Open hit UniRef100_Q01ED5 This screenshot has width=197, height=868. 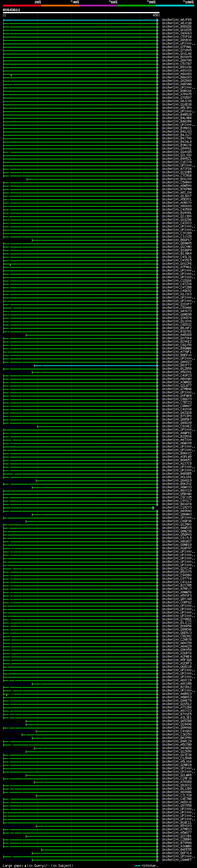177,30
